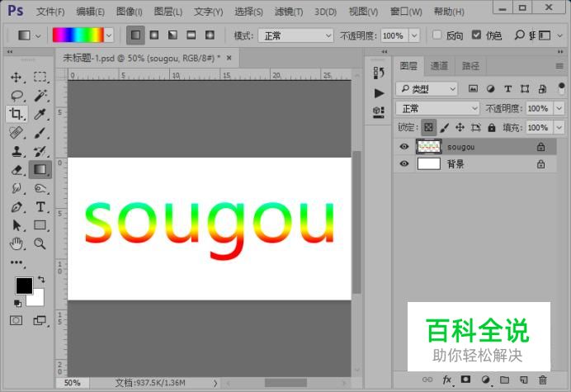The width and height of the screenshot is (571, 392).
Task: Click the Add layer style fx button
Action: [447, 380]
